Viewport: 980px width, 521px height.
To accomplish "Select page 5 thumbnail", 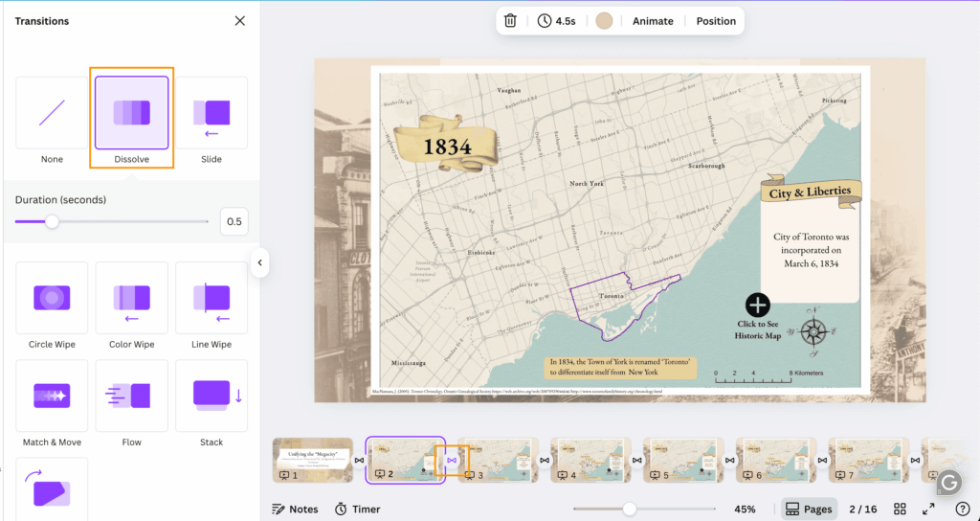I will [682, 459].
